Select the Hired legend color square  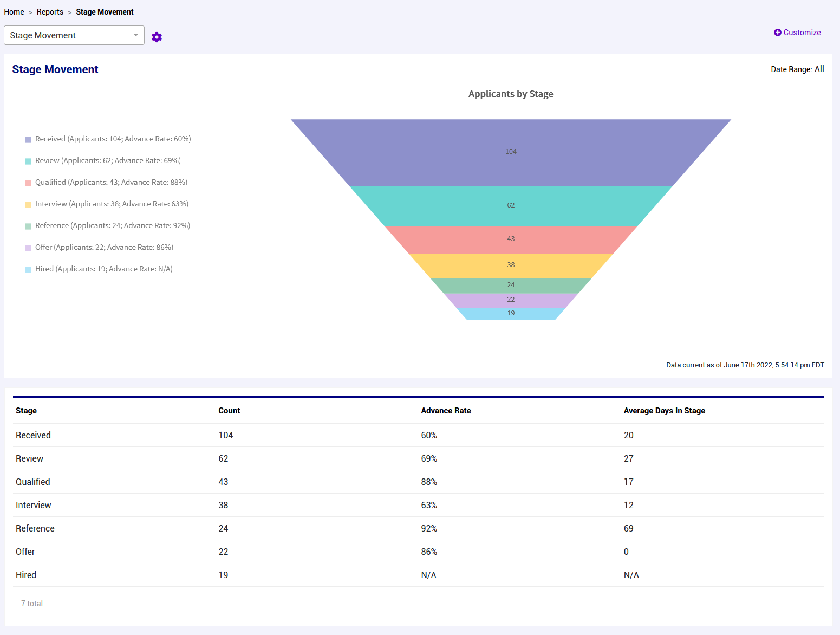(28, 269)
